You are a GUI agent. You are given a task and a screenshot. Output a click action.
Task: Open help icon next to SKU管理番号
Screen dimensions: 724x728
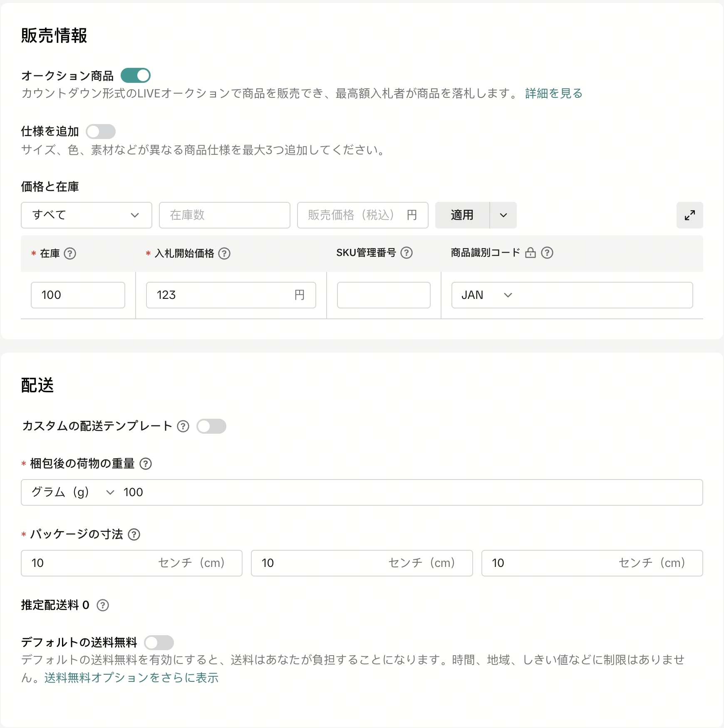tap(407, 252)
